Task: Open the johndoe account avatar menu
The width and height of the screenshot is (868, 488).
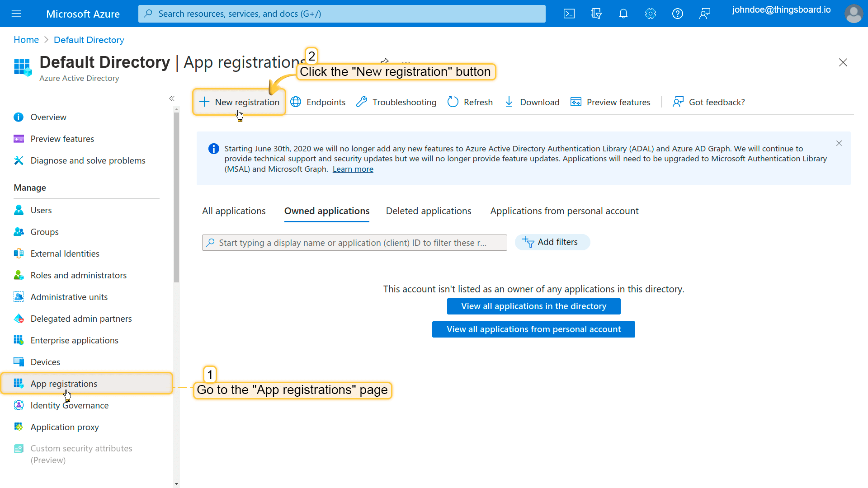Action: click(854, 14)
